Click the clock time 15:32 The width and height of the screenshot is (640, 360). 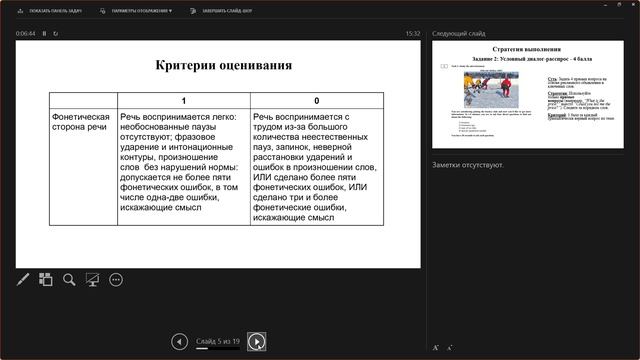tap(413, 33)
